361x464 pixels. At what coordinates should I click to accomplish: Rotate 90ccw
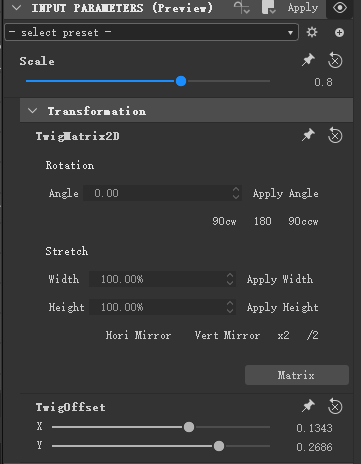pos(303,221)
